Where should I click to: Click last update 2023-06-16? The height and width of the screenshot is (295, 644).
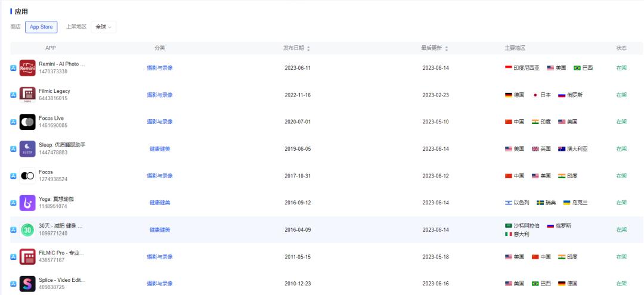point(436,284)
